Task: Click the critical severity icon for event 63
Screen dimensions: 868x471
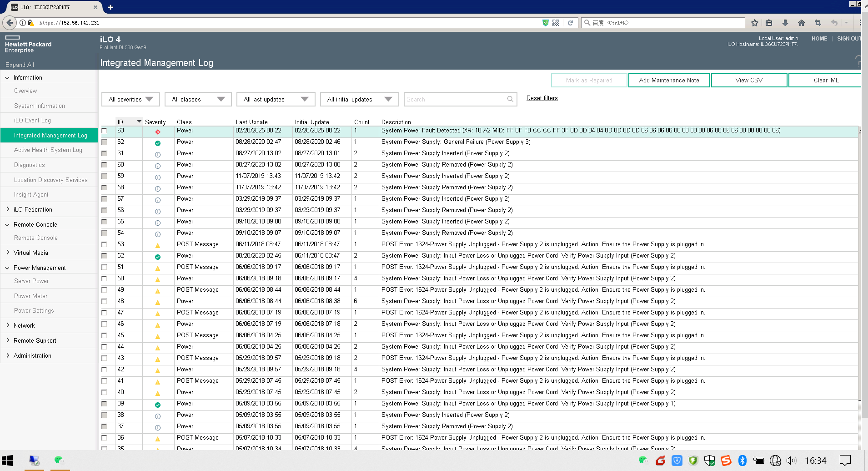Action: pyautogui.click(x=158, y=132)
